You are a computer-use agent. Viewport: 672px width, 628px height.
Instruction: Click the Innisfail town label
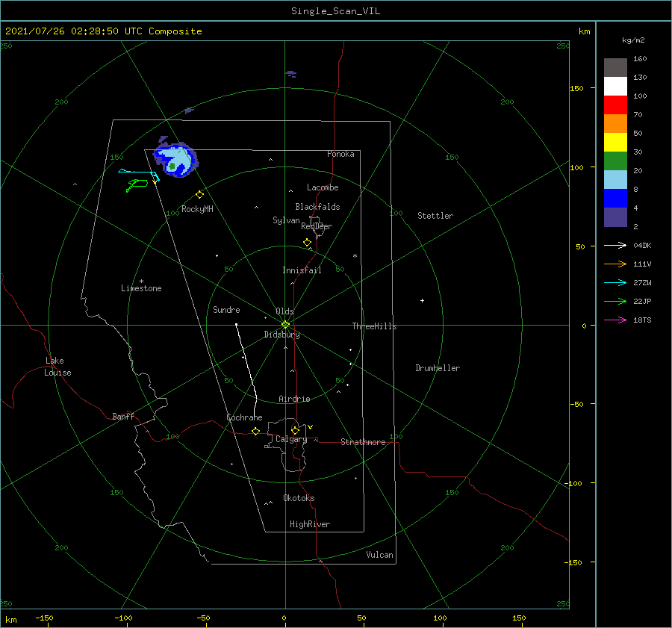302,270
